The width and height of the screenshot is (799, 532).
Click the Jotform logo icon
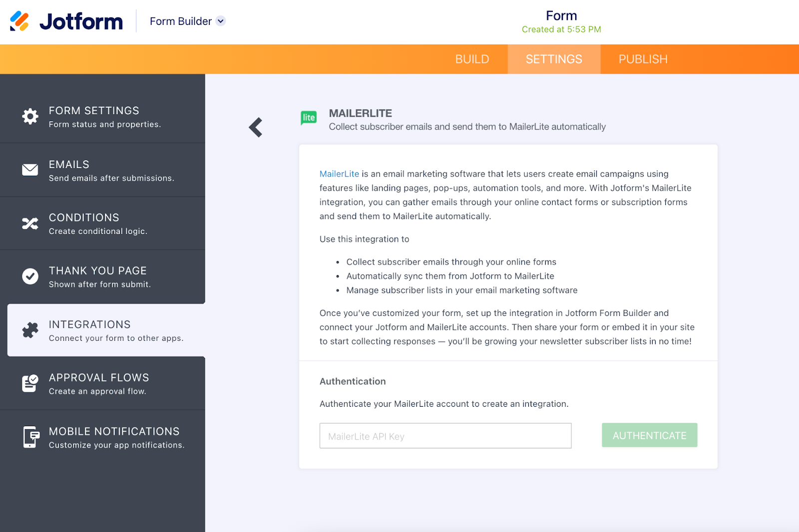coord(19,21)
